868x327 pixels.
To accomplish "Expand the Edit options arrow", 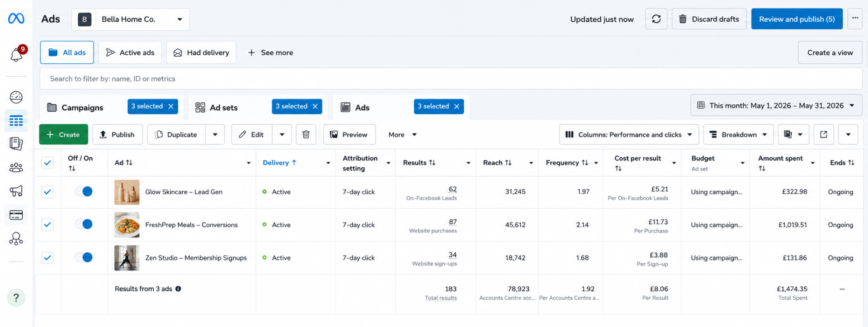I will pyautogui.click(x=282, y=134).
